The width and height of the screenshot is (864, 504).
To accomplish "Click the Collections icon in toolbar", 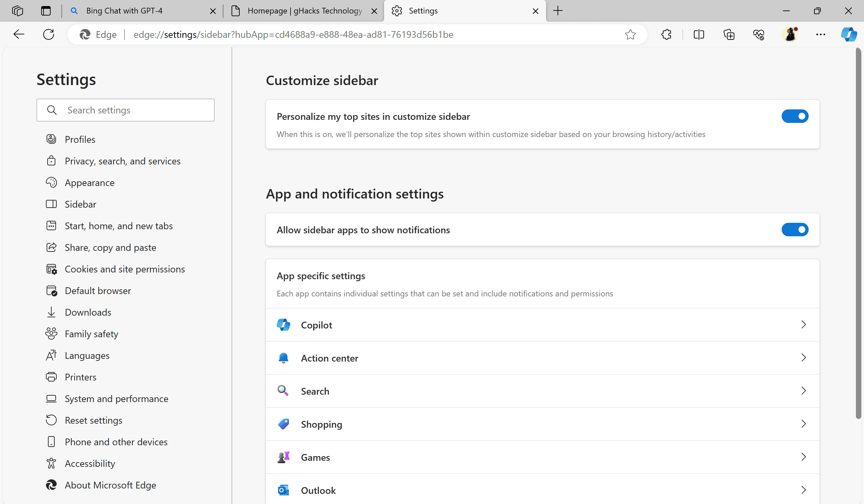I will click(x=729, y=34).
